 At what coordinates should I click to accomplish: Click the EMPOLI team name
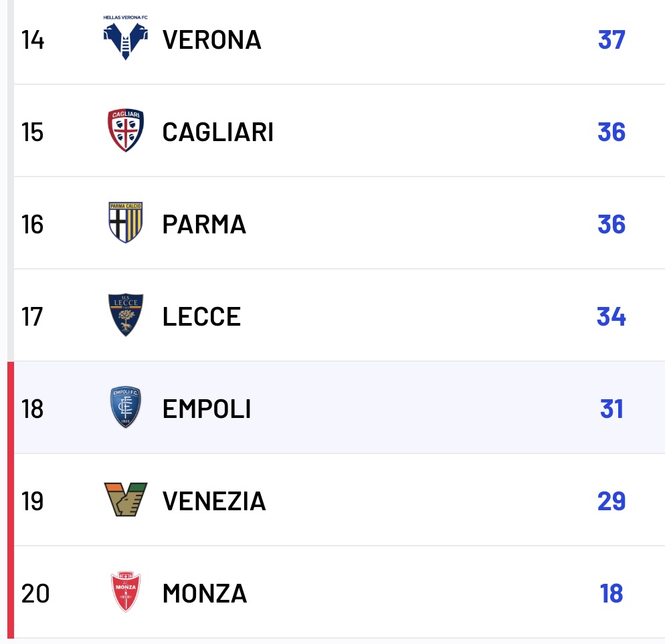point(207,409)
